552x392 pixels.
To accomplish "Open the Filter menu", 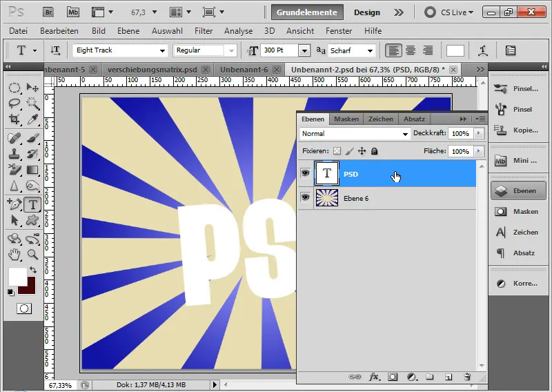I will 204,31.
